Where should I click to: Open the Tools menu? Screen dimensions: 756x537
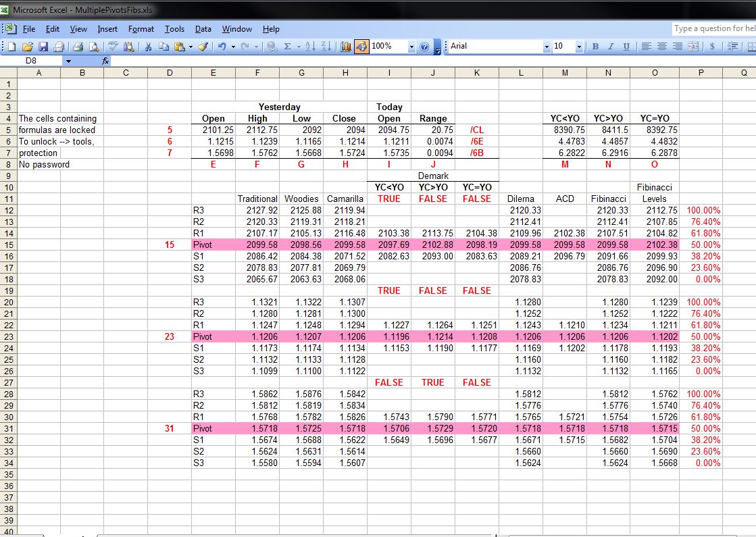pos(174,29)
